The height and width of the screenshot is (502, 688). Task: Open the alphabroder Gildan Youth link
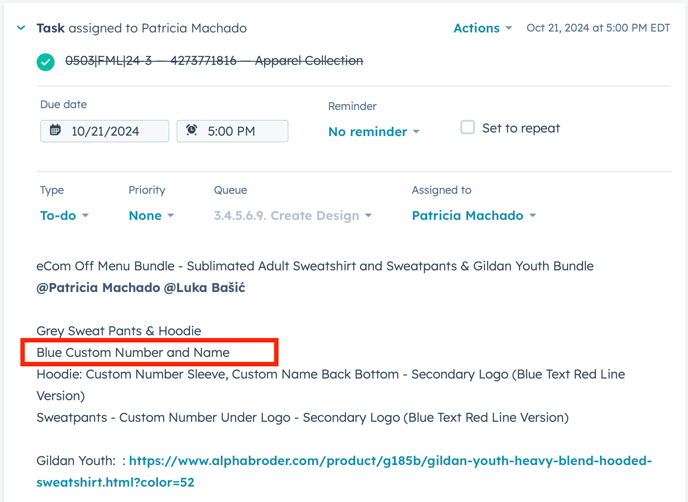coord(390,462)
